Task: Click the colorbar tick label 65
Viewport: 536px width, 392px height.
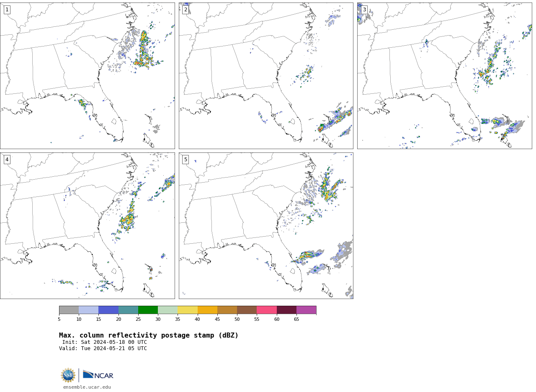Action: [296, 320]
